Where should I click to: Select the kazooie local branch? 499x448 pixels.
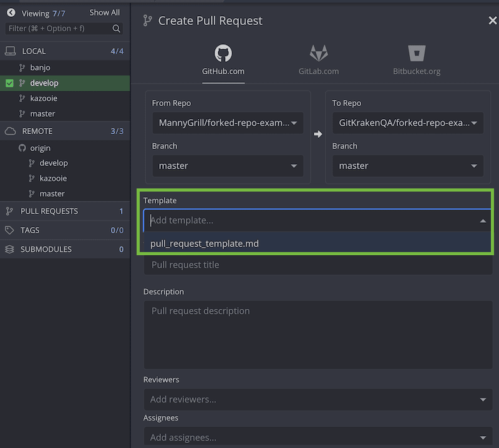pos(44,99)
